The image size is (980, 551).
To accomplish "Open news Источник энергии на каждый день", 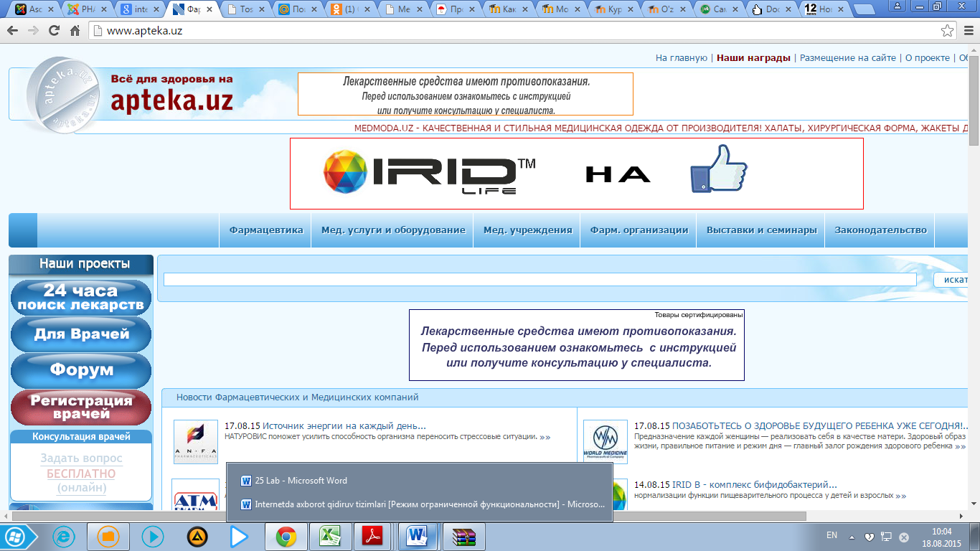I will point(344,425).
